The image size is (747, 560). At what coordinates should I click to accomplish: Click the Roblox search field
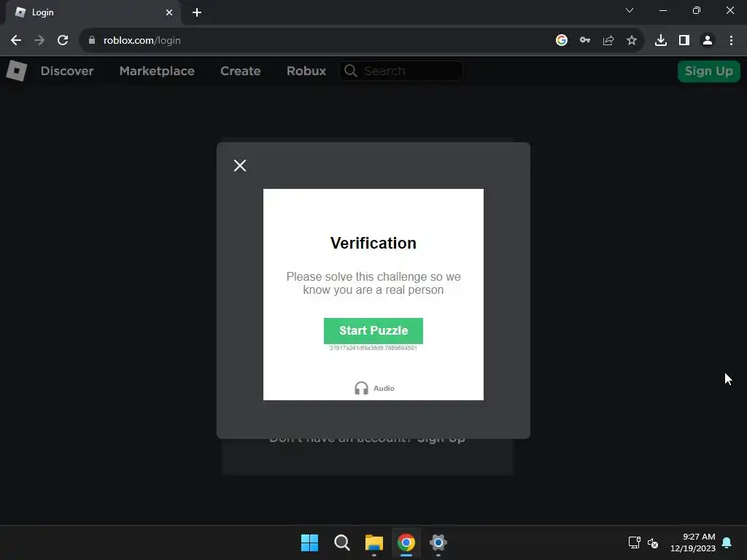(x=400, y=71)
